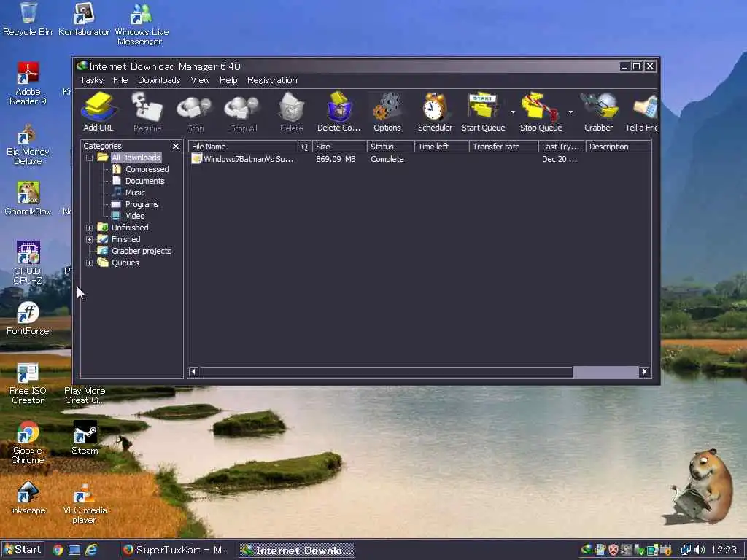Screen dimensions: 747x560
Task: Sort by the Time left column
Action: point(441,147)
